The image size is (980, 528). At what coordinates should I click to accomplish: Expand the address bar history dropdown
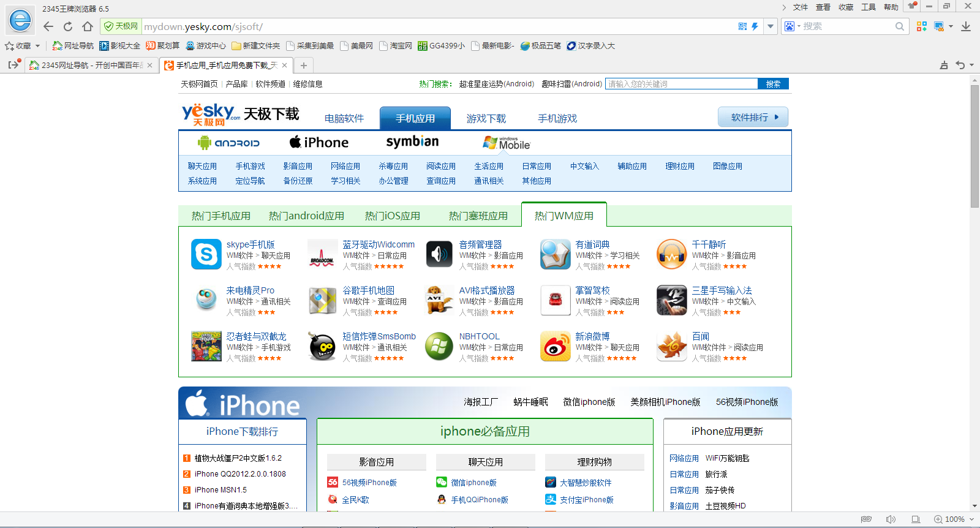(771, 26)
